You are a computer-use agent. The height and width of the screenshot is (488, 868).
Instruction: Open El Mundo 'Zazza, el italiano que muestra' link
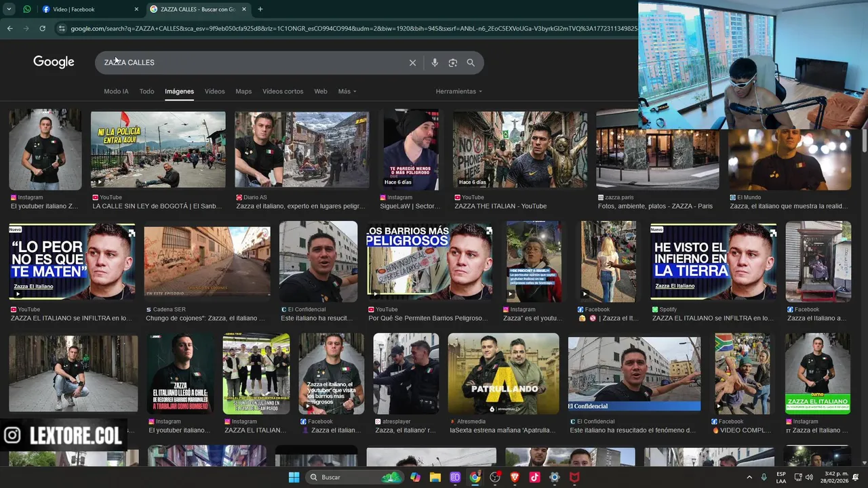click(x=789, y=206)
